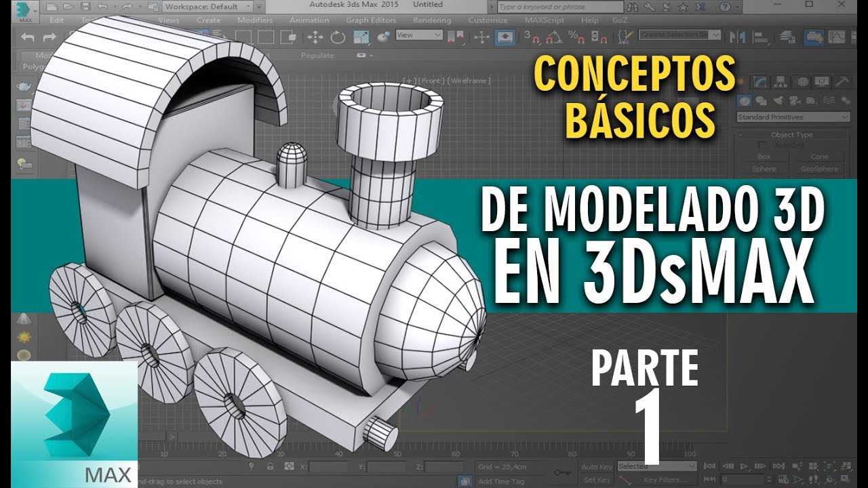Screen dimensions: 868x488
Task: Click the Align tool icon
Action: 760,37
